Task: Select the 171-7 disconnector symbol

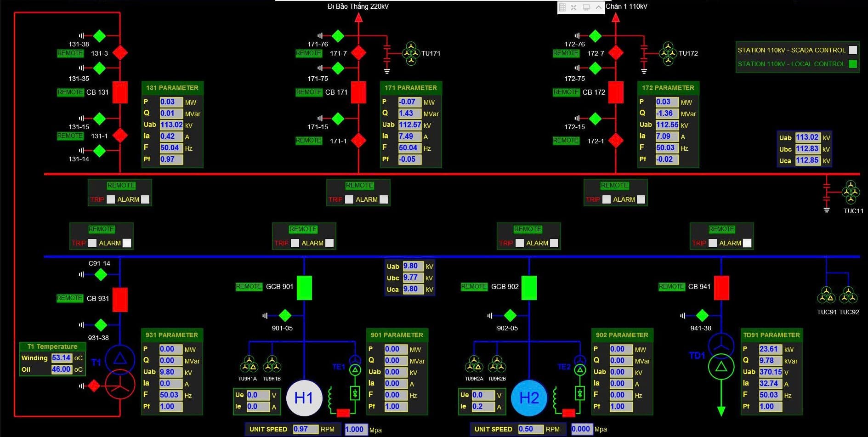Action: point(358,53)
